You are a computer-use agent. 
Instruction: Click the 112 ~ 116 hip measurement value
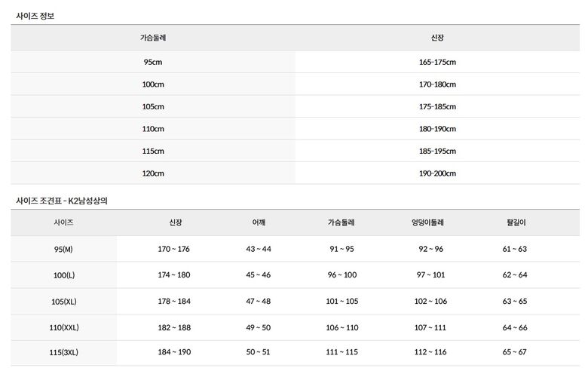[430, 352]
